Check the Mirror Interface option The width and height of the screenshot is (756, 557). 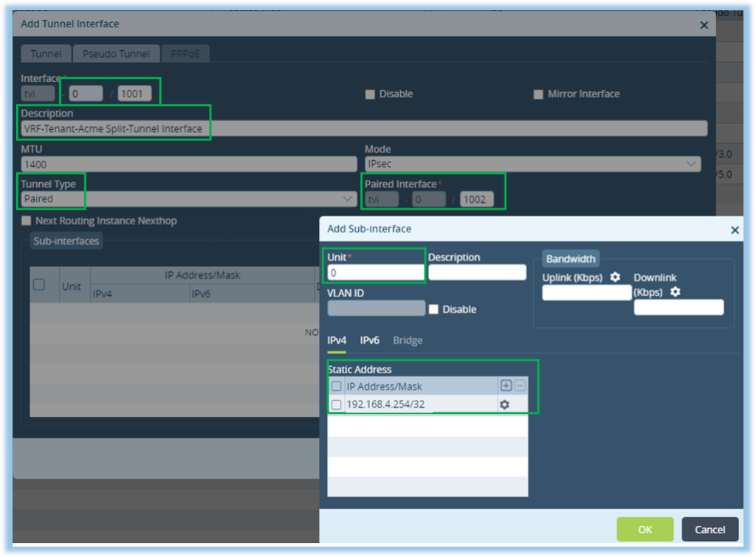coord(538,94)
